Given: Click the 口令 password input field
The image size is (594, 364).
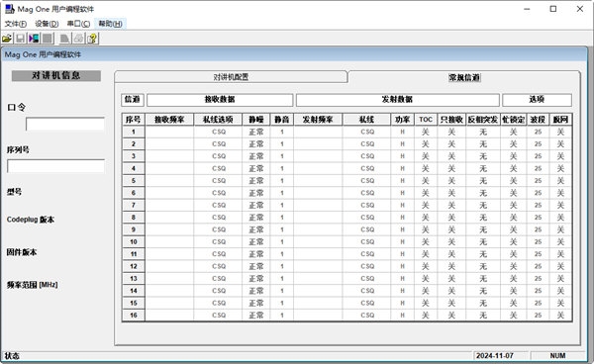Looking at the screenshot, I should (x=65, y=124).
